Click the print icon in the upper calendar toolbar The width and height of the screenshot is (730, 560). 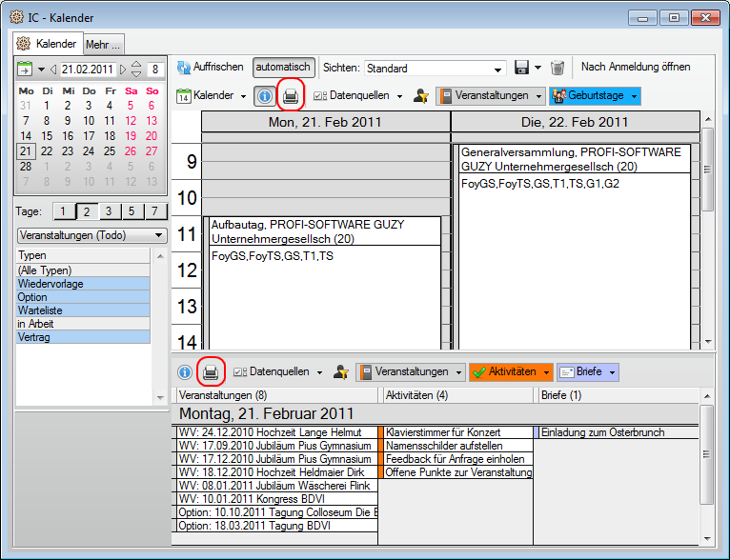tap(291, 95)
